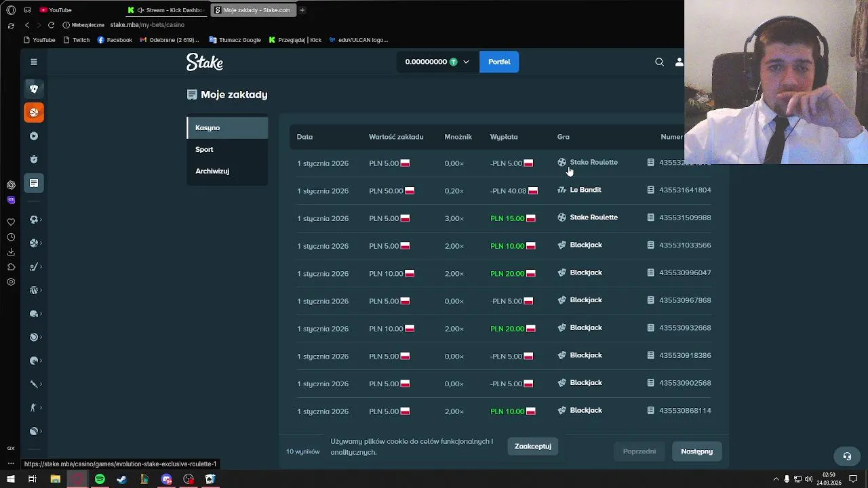
Task: Select the Casino cards icon in sidebar
Action: pyautogui.click(x=34, y=89)
